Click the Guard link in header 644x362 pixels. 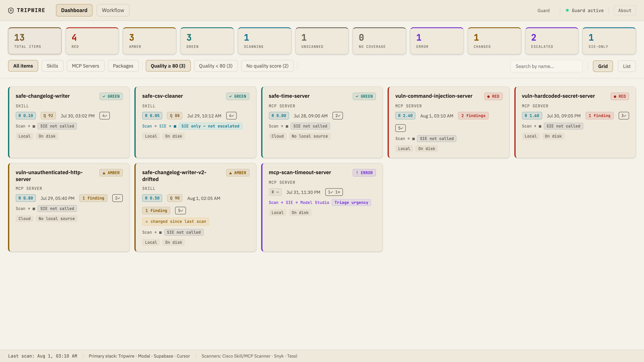[x=544, y=10]
